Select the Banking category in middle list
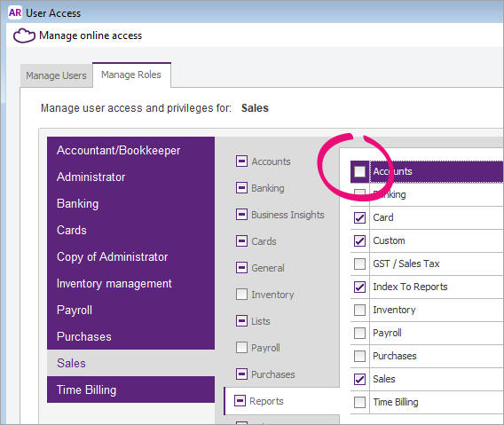 [268, 188]
